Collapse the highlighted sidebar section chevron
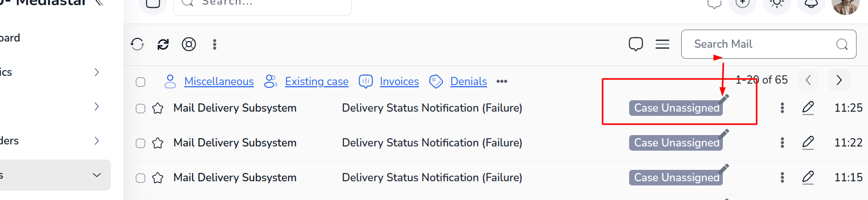This screenshot has width=868, height=200. tap(97, 175)
